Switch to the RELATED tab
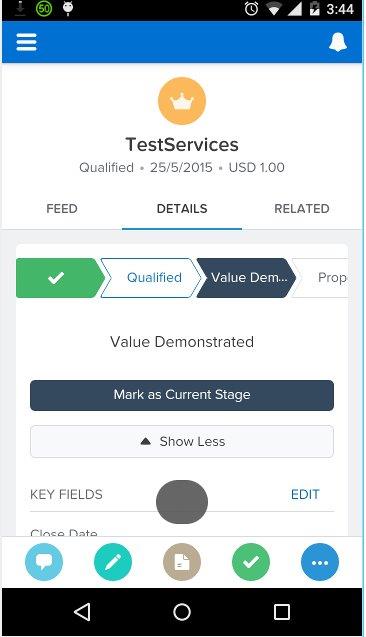The height and width of the screenshot is (637, 366). click(x=302, y=208)
